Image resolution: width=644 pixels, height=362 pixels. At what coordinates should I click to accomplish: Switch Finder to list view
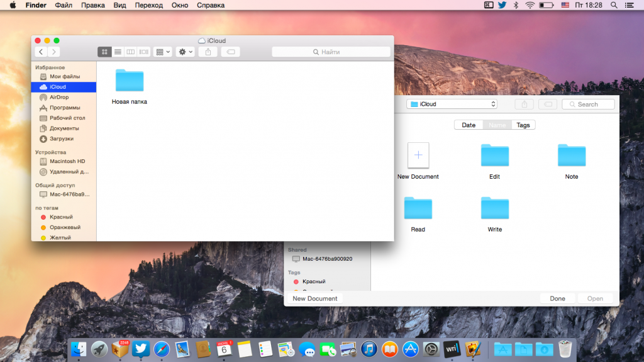[118, 52]
